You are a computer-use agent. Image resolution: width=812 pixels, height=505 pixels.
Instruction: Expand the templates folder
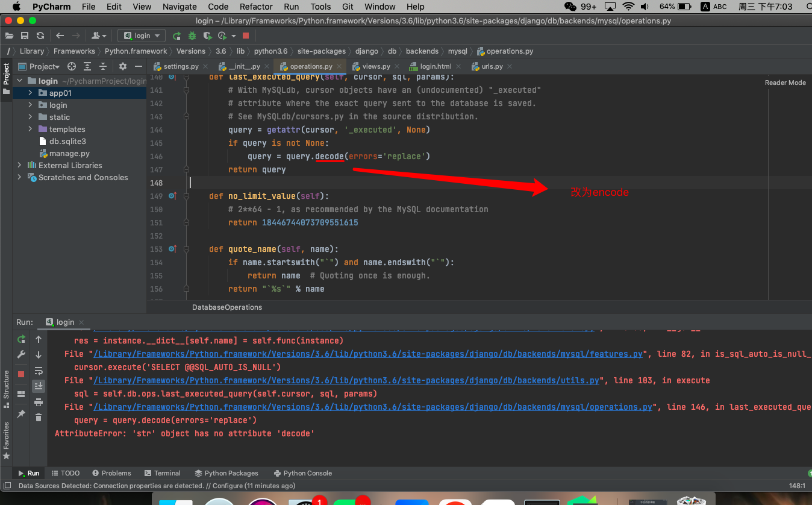tap(31, 129)
